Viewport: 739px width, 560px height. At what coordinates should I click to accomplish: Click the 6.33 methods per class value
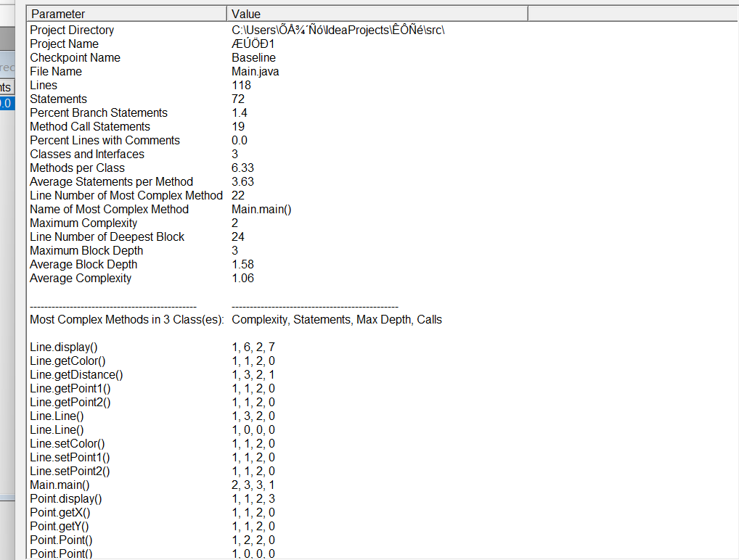pos(242,168)
